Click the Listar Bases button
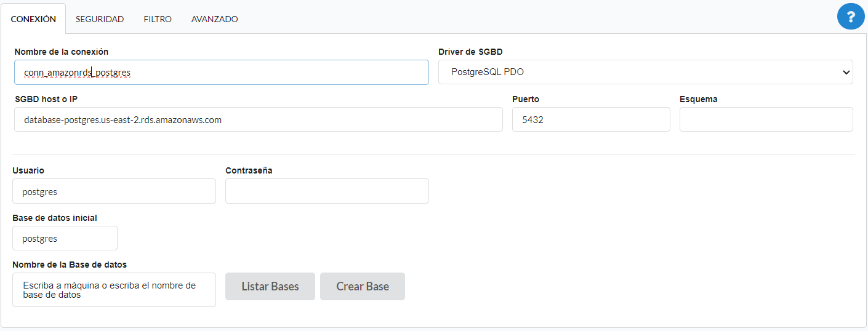 pos(270,287)
